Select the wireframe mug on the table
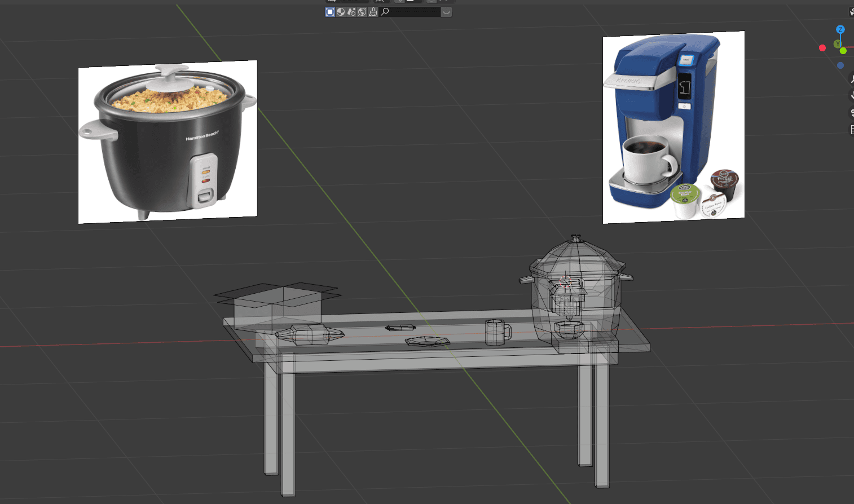The height and width of the screenshot is (504, 854). (x=497, y=332)
